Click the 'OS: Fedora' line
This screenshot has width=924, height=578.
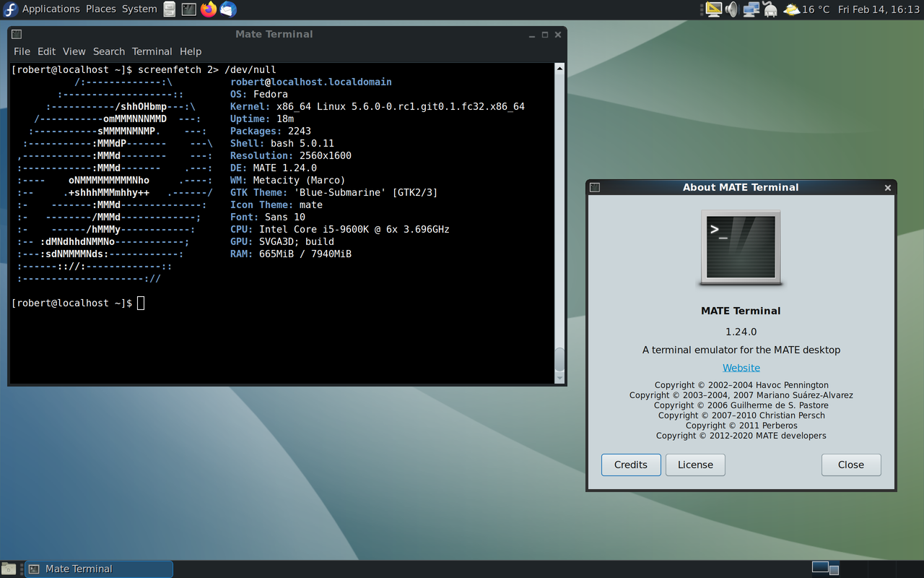[x=259, y=95]
